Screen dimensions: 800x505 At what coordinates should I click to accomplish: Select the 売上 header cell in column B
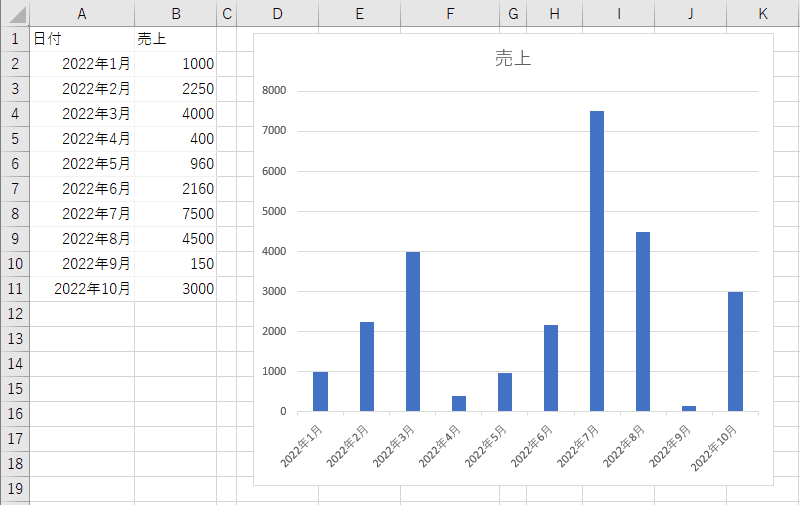175,39
